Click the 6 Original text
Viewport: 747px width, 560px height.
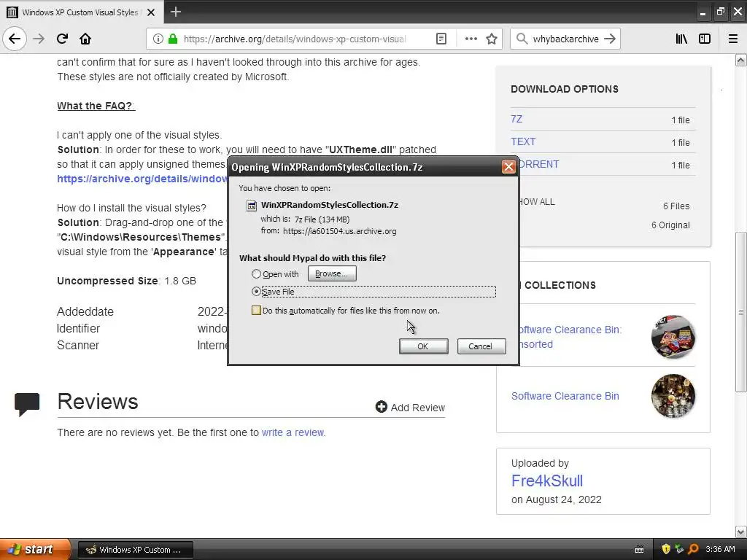pos(670,225)
